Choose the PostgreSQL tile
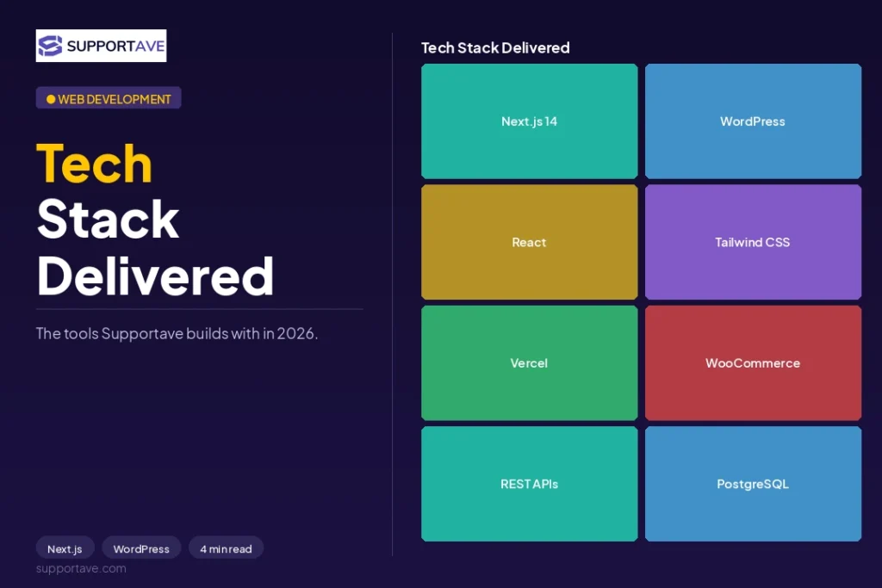 [x=753, y=484]
